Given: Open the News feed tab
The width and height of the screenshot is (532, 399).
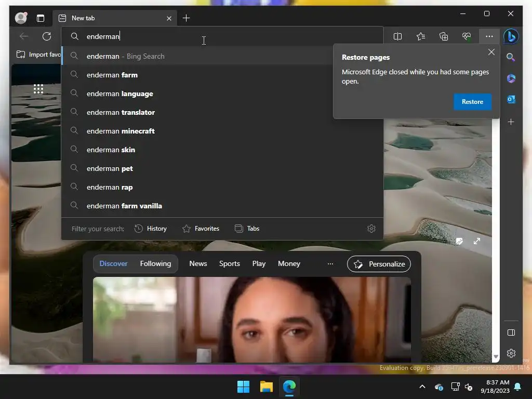Looking at the screenshot, I should pos(198,263).
